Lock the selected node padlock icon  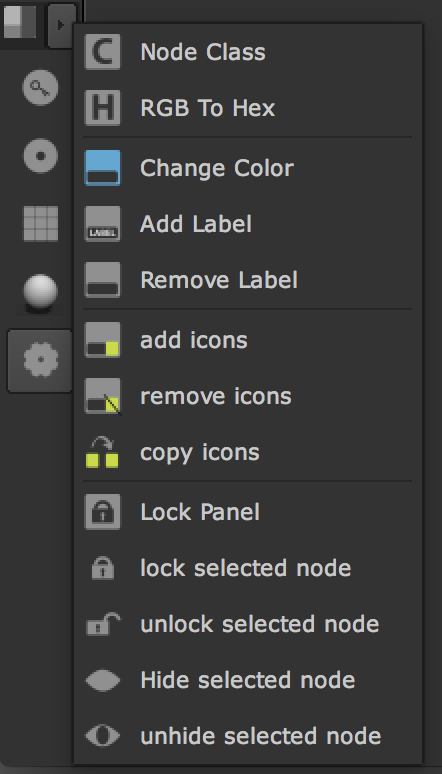103,568
